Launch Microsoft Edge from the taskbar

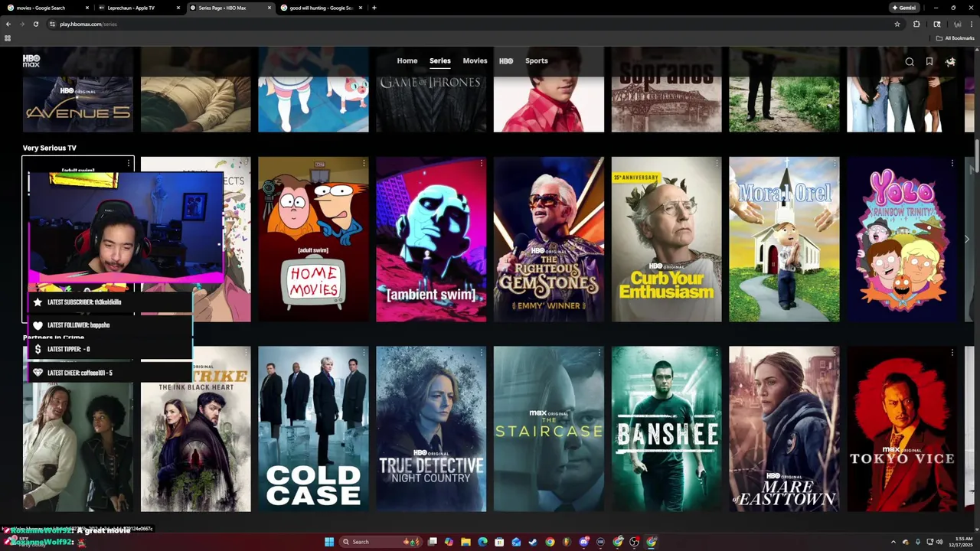click(x=482, y=542)
